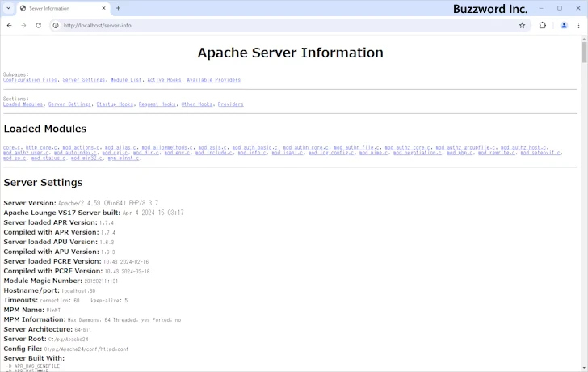Click the Apache/2.4.59 server version text

click(x=108, y=203)
